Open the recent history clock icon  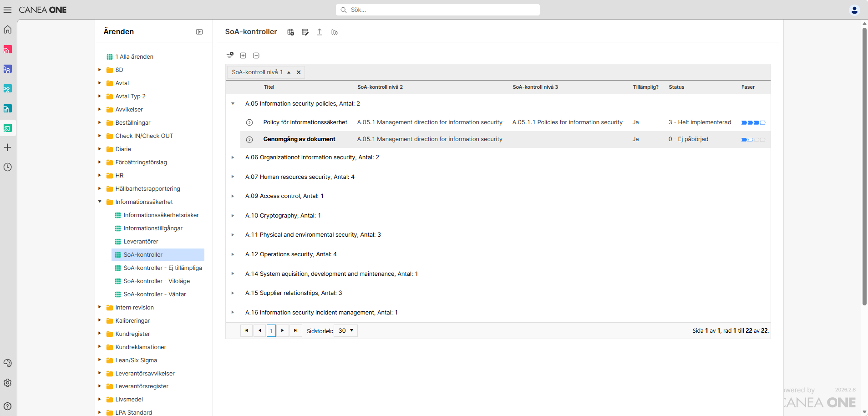8,167
